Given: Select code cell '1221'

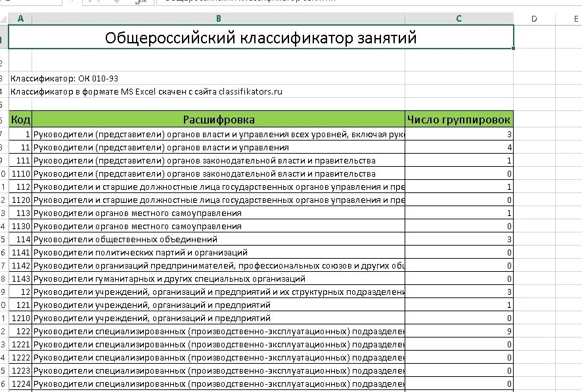Looking at the screenshot, I should click(x=20, y=344).
